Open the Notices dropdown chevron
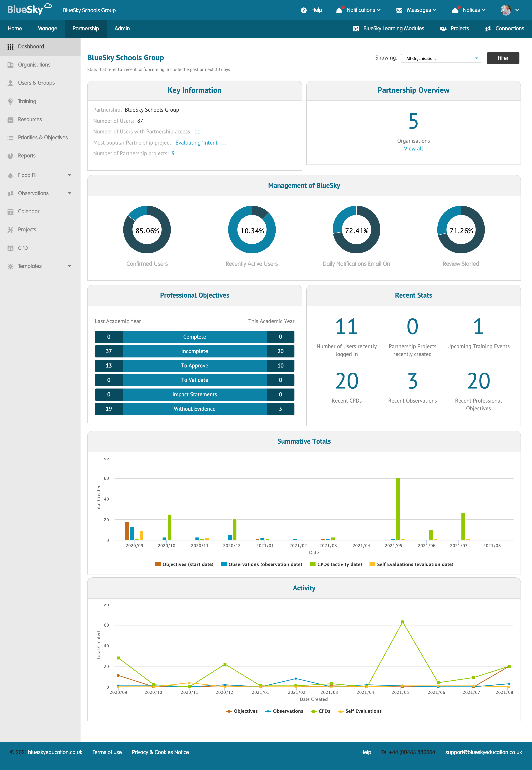Image resolution: width=532 pixels, height=770 pixels. pos(483,10)
